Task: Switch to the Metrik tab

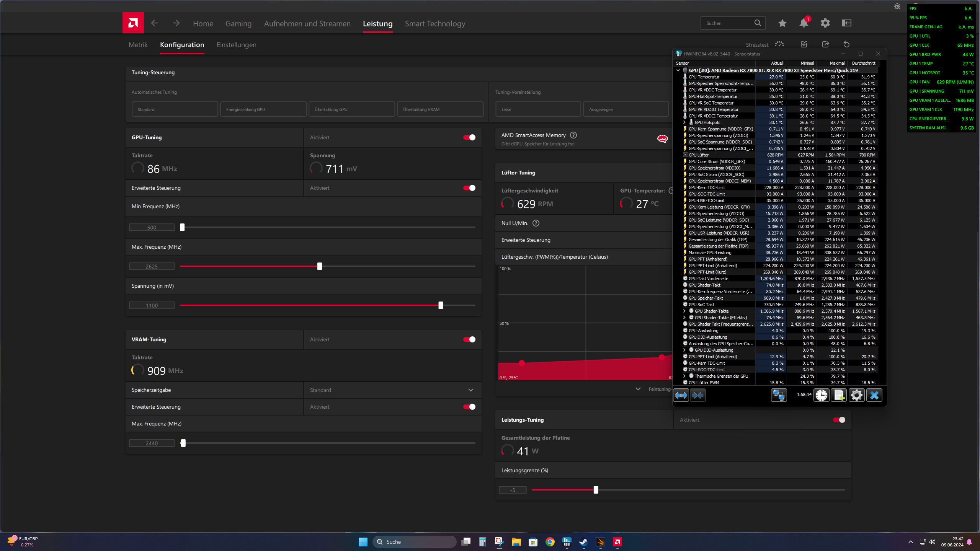Action: point(138,45)
